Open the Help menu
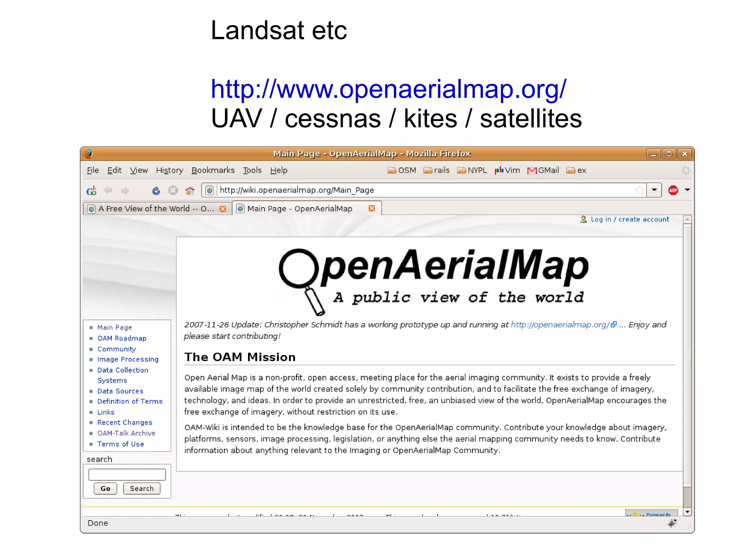The image size is (747, 560). tap(279, 170)
